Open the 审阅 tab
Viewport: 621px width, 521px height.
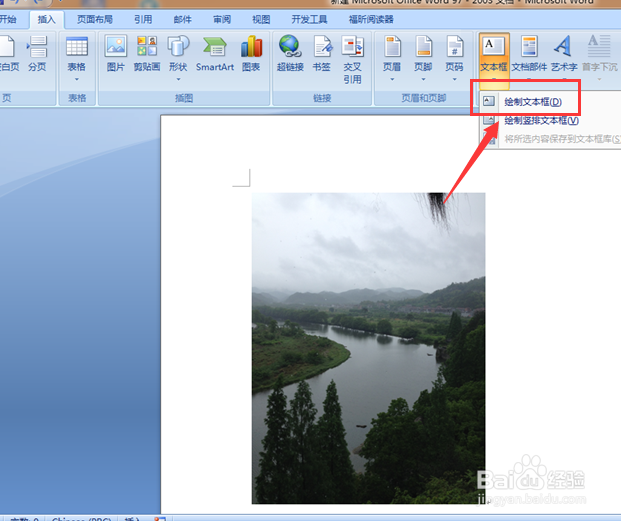tap(222, 19)
